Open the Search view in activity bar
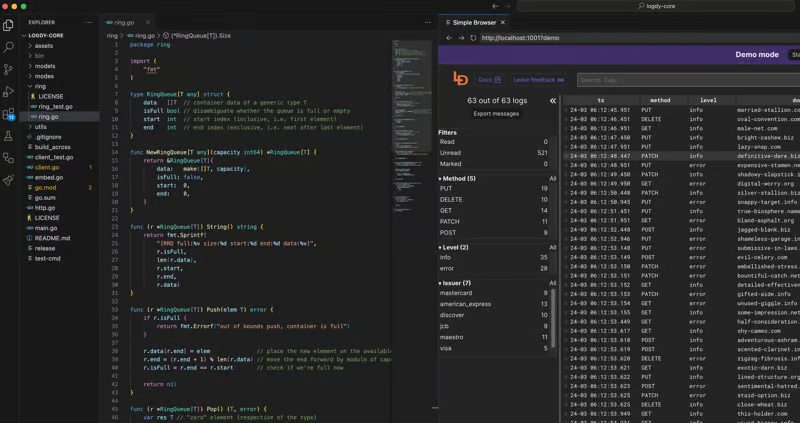This screenshot has height=423, width=800. pyautogui.click(x=9, y=47)
